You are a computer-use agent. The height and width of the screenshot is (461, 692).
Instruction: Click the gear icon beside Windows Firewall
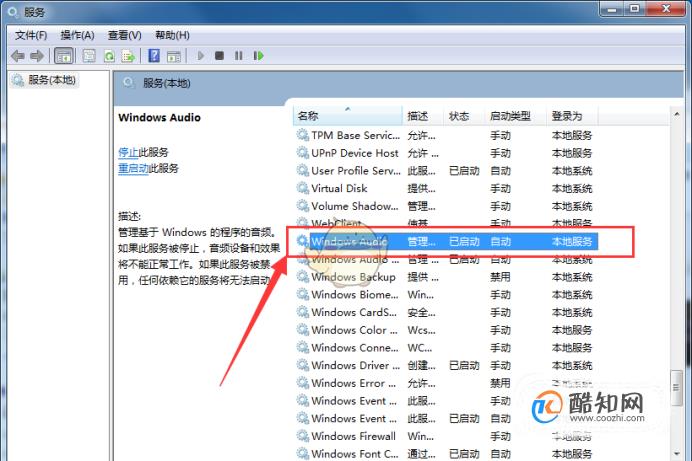[302, 436]
